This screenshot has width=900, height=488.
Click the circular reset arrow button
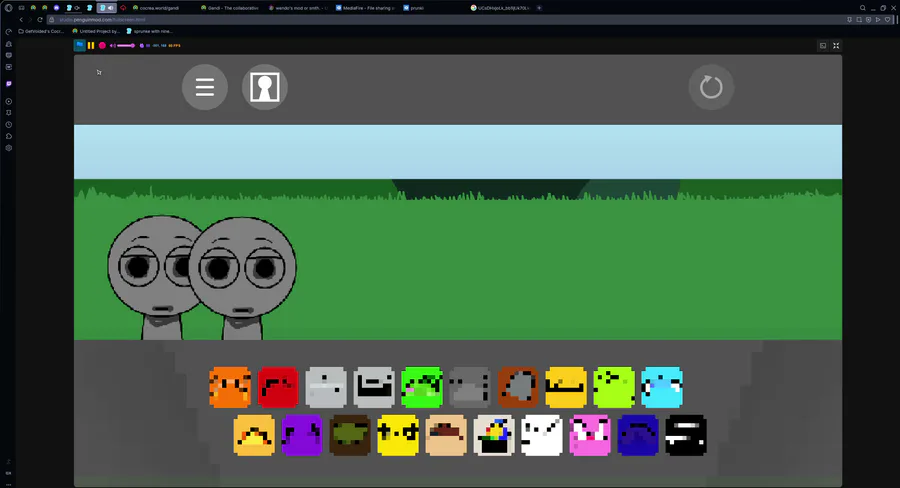[711, 87]
